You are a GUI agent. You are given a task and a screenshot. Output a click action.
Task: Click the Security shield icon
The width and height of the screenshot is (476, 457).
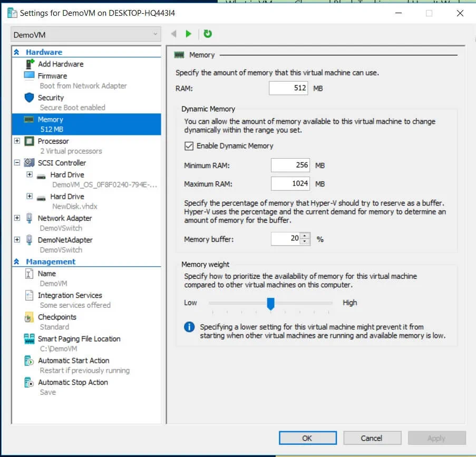click(30, 98)
